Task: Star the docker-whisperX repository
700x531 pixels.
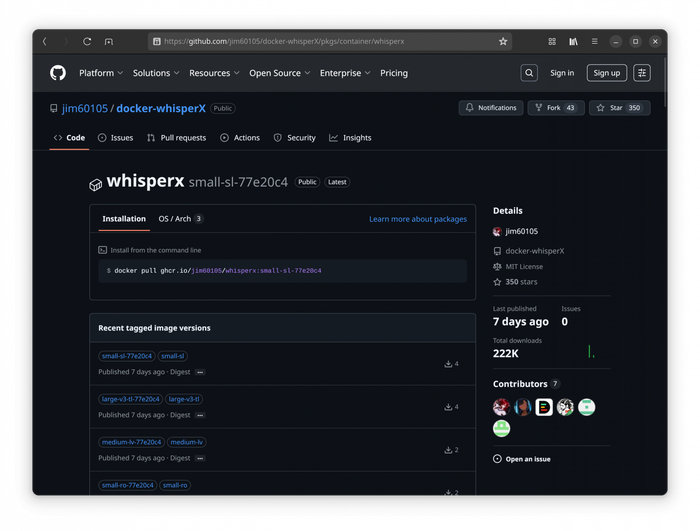Action: (619, 108)
